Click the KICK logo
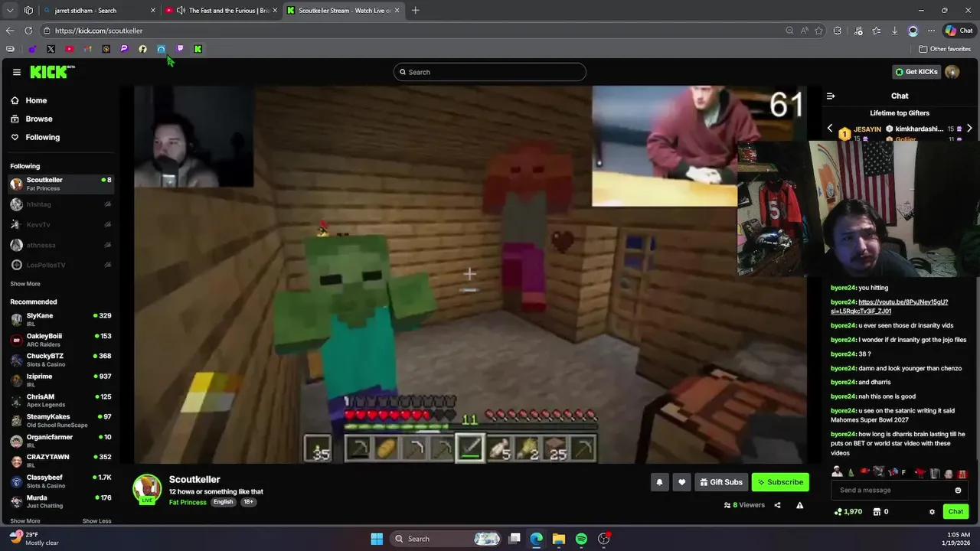This screenshot has width=980, height=551. coord(52,72)
